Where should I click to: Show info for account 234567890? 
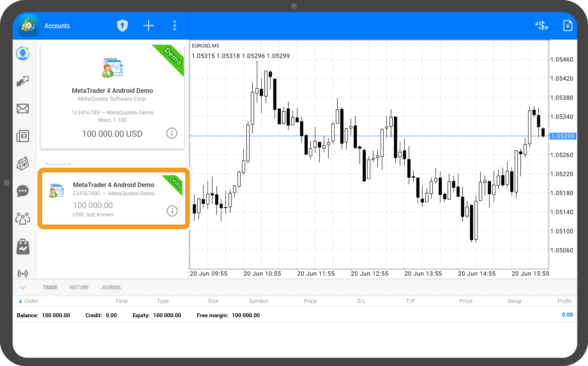[x=172, y=211]
